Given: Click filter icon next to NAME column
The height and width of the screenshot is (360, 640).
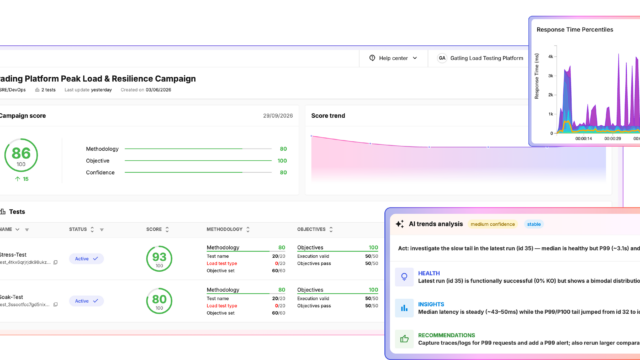Looking at the screenshot, I should (27, 229).
